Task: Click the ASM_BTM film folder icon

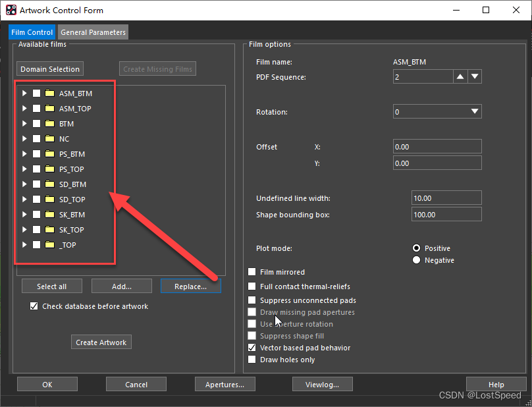Action: 49,94
